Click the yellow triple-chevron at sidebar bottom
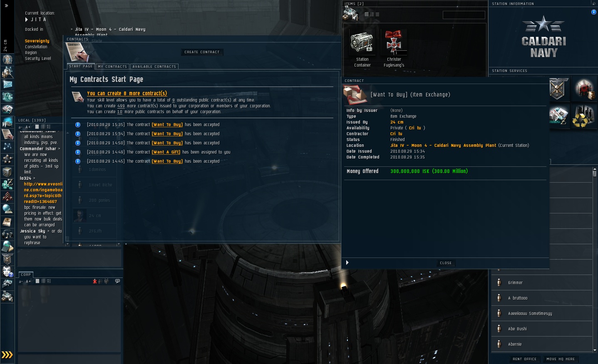The height and width of the screenshot is (364, 598). (7, 355)
